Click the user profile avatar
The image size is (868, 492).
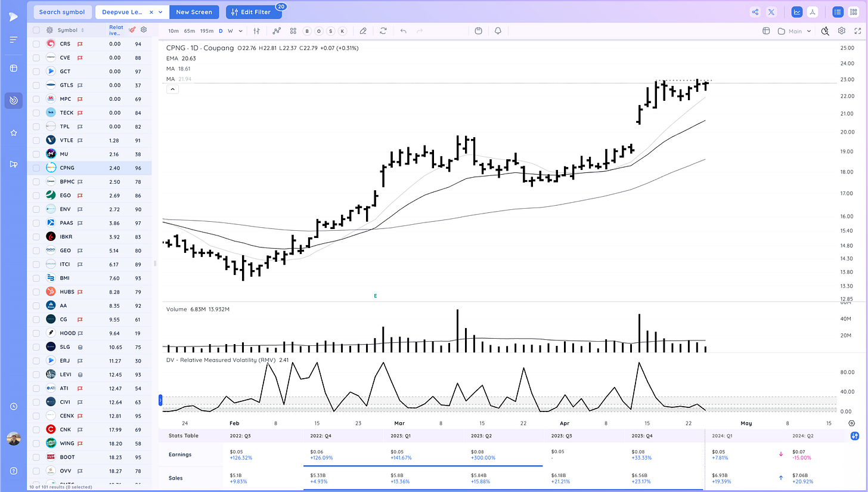(13, 440)
